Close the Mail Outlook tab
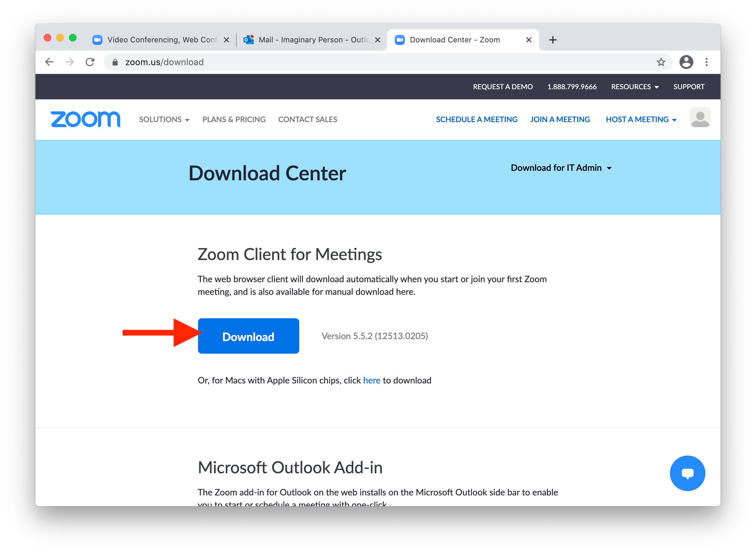This screenshot has width=756, height=553. click(x=377, y=40)
